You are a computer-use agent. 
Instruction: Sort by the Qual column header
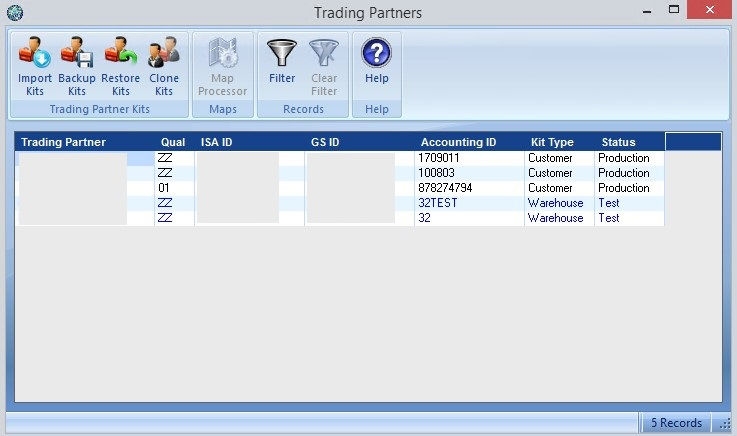point(173,142)
